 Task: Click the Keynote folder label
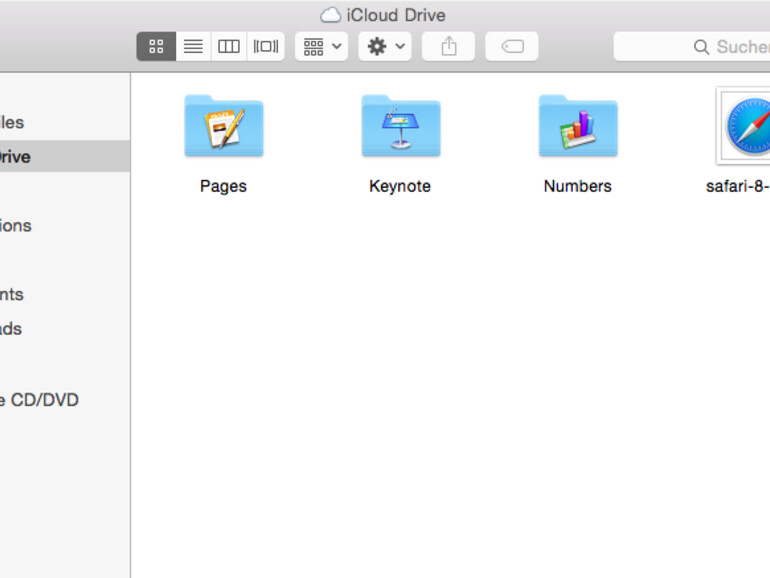(x=400, y=187)
